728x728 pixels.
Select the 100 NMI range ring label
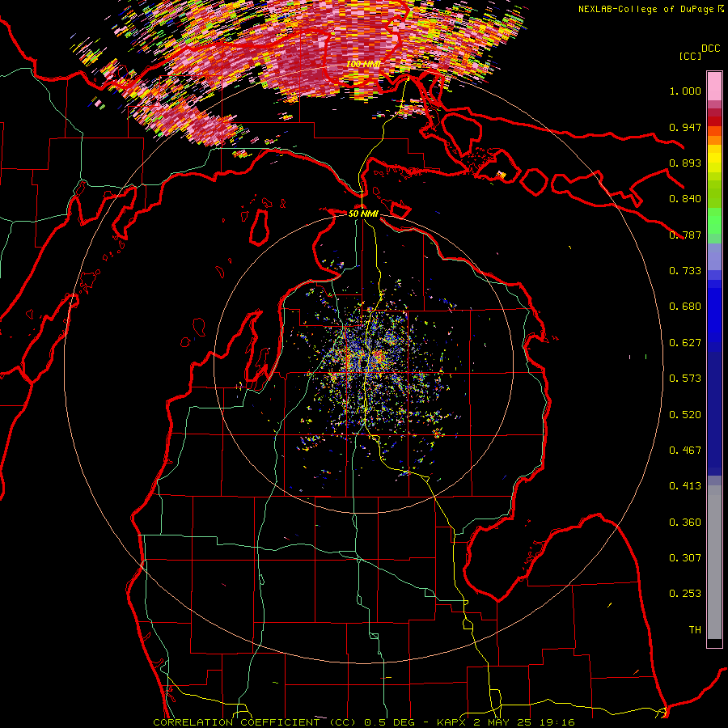tap(363, 64)
